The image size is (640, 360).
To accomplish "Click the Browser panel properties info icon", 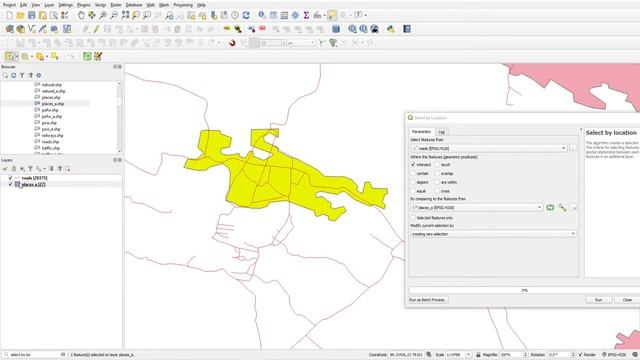I will [39, 76].
